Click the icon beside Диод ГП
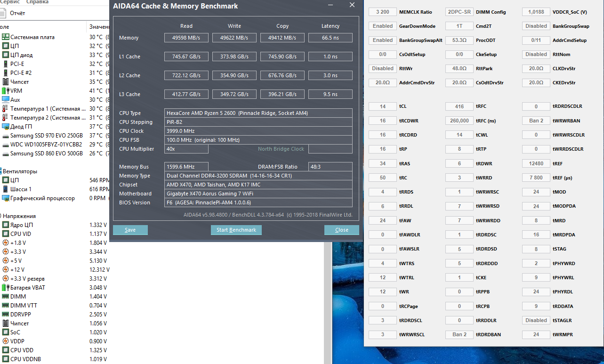 tap(6, 127)
